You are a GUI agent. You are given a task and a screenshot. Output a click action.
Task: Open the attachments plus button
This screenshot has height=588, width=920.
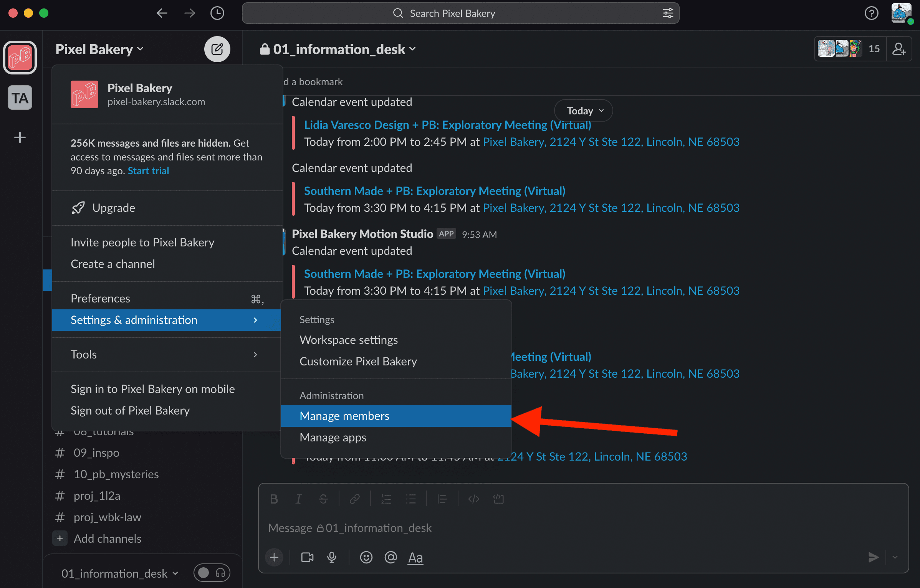pyautogui.click(x=274, y=557)
